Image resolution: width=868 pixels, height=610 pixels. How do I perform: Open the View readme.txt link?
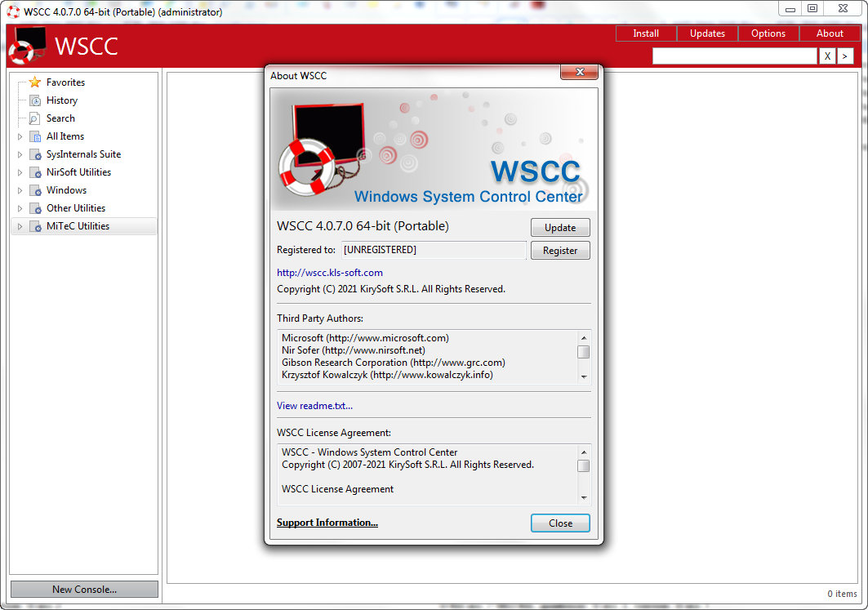tap(314, 406)
